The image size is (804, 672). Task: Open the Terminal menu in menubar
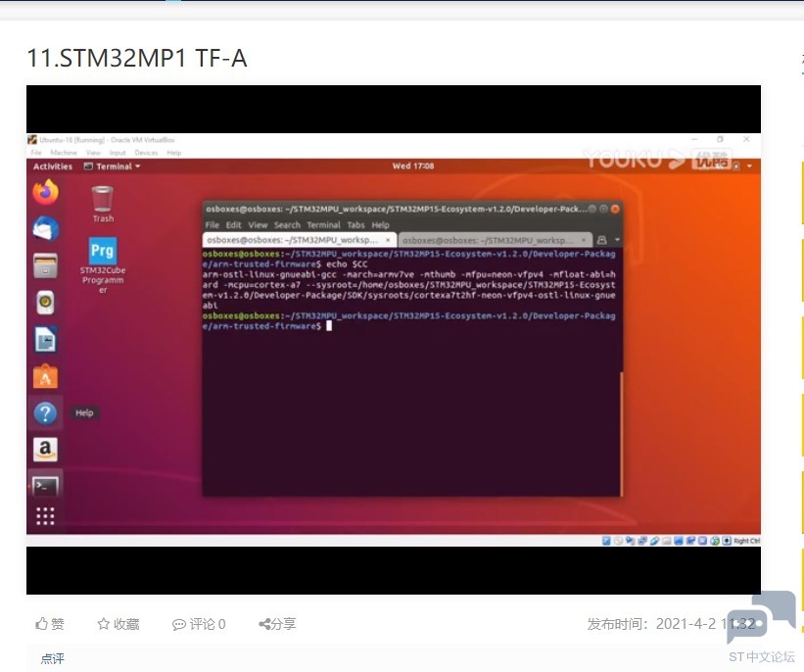[x=323, y=225]
